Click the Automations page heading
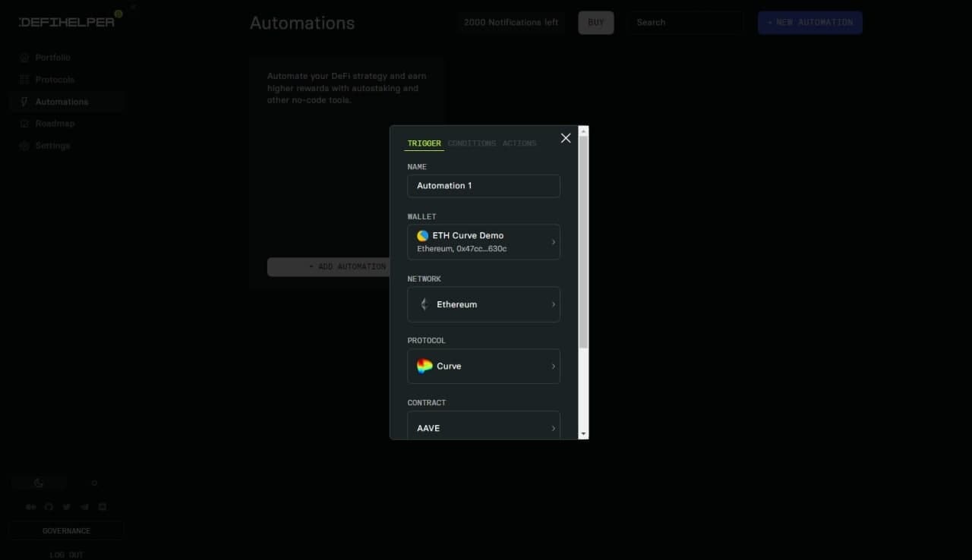This screenshot has width=972, height=560. pos(302,23)
